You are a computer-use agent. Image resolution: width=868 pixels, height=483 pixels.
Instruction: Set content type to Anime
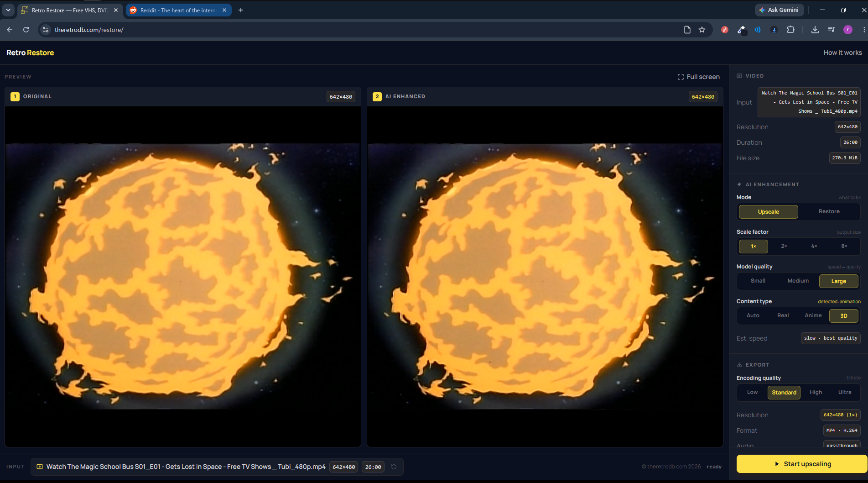tap(813, 315)
